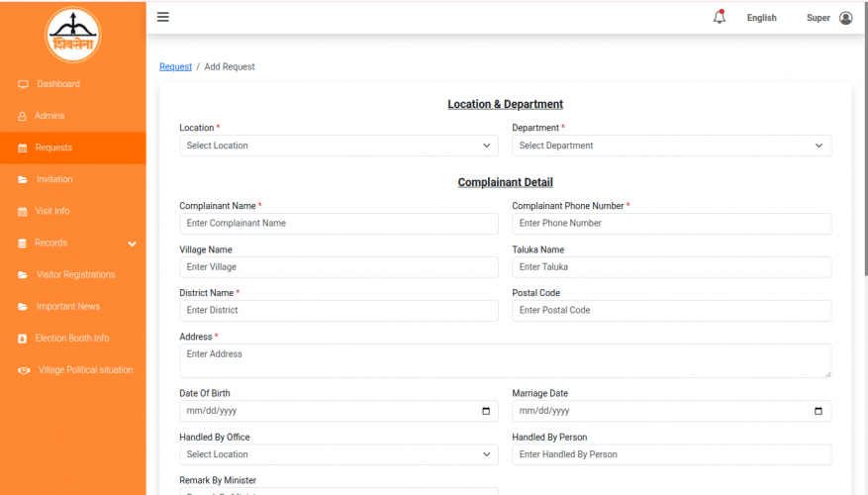Focus the Village Name field
The image size is (868, 495).
(x=338, y=267)
